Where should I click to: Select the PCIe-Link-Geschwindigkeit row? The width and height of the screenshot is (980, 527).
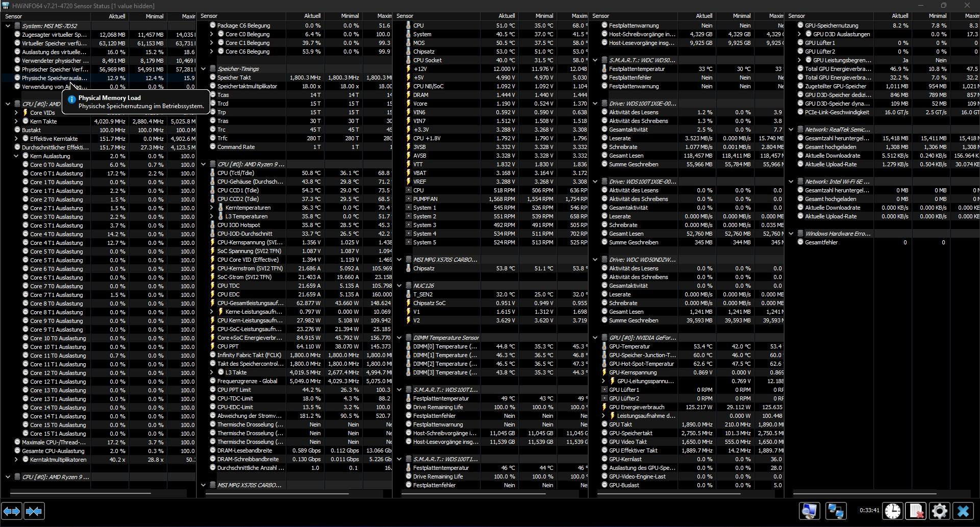[x=883, y=112]
